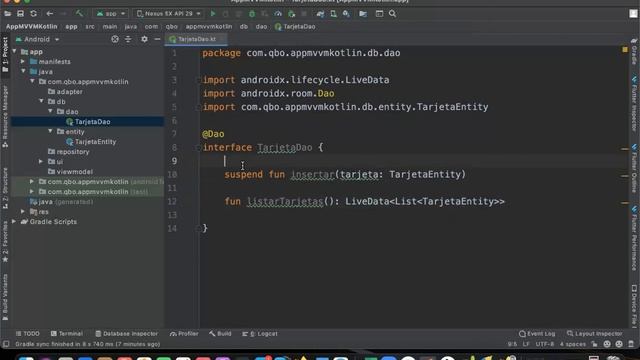The height and width of the screenshot is (360, 640).
Task: Click the Select Opened File target icon
Action: [115, 39]
